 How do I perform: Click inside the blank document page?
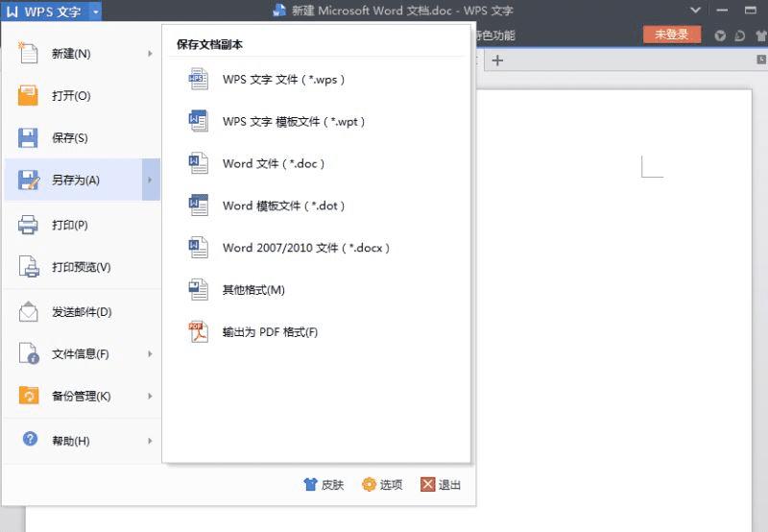point(613,308)
